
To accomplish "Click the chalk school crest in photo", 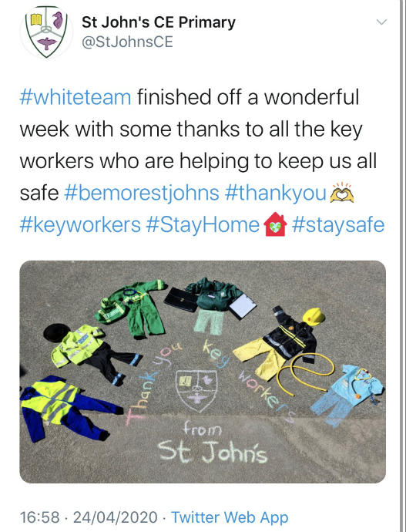I will 196,390.
